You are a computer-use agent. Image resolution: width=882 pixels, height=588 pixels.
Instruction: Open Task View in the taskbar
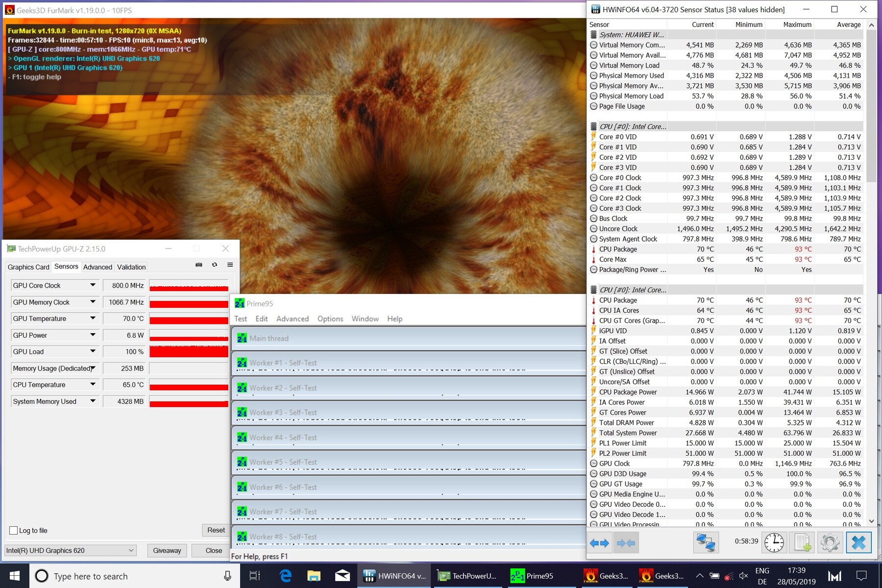[x=255, y=576]
